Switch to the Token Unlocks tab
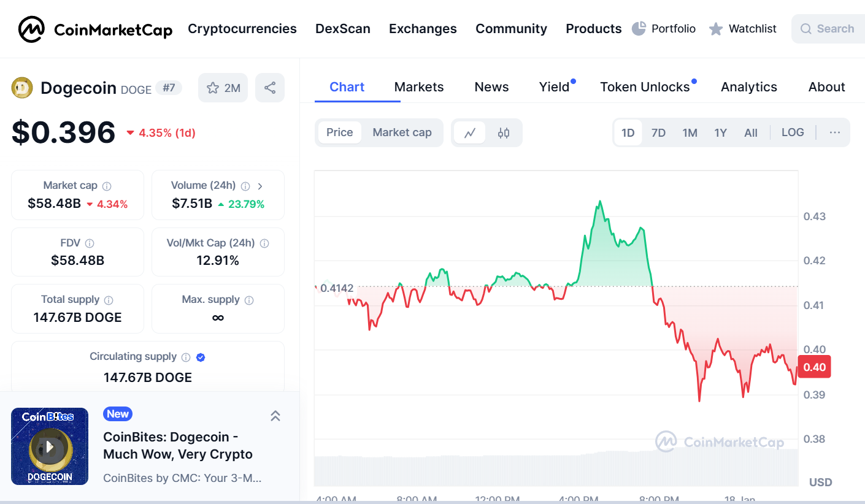The height and width of the screenshot is (504, 865). 645,87
